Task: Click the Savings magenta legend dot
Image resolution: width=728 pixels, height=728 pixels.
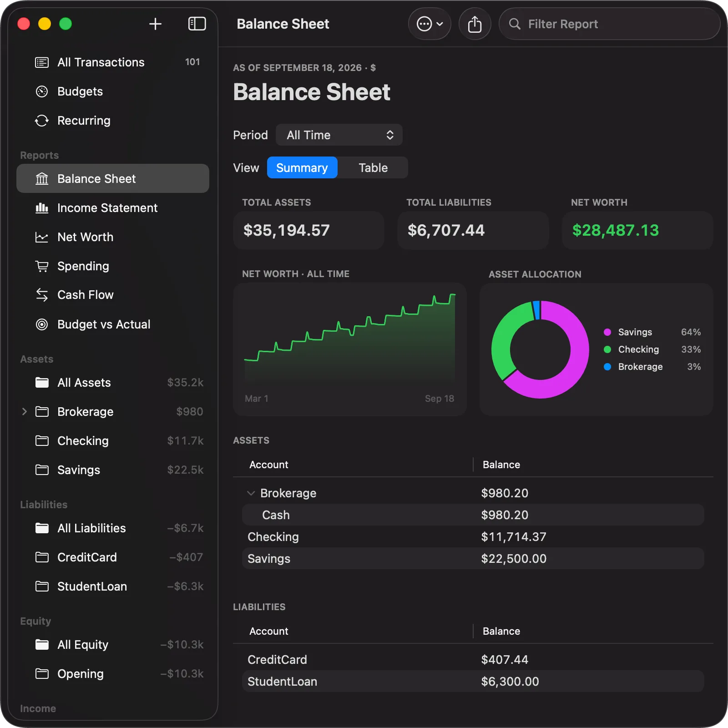Action: 607,332
